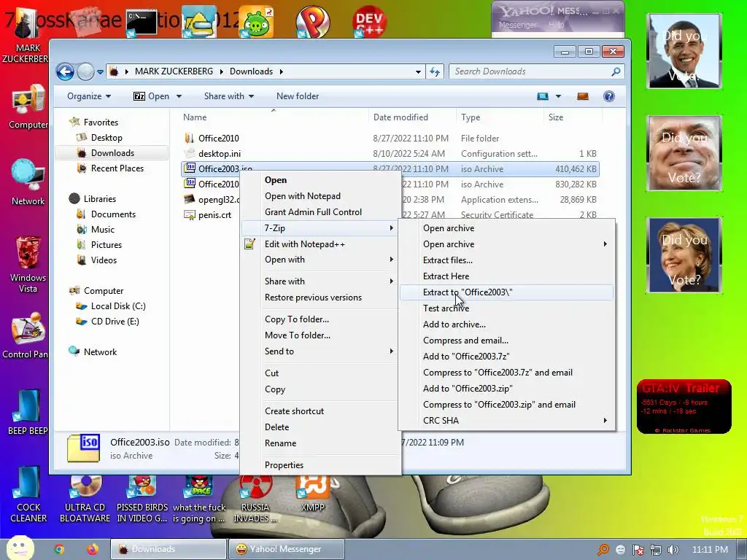
Task: Click the Downloads taskbar button
Action: pyautogui.click(x=169, y=549)
